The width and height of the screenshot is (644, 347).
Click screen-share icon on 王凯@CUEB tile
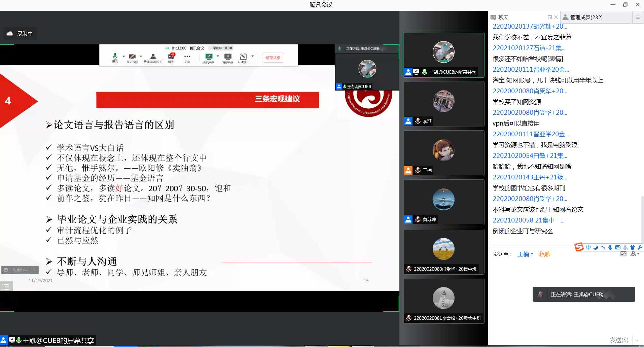coord(416,72)
